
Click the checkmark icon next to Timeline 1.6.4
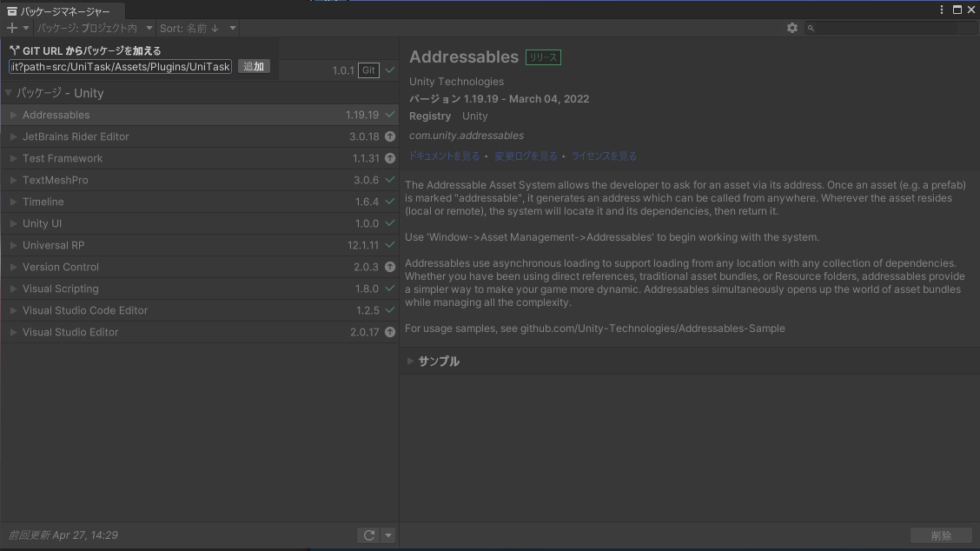click(389, 201)
